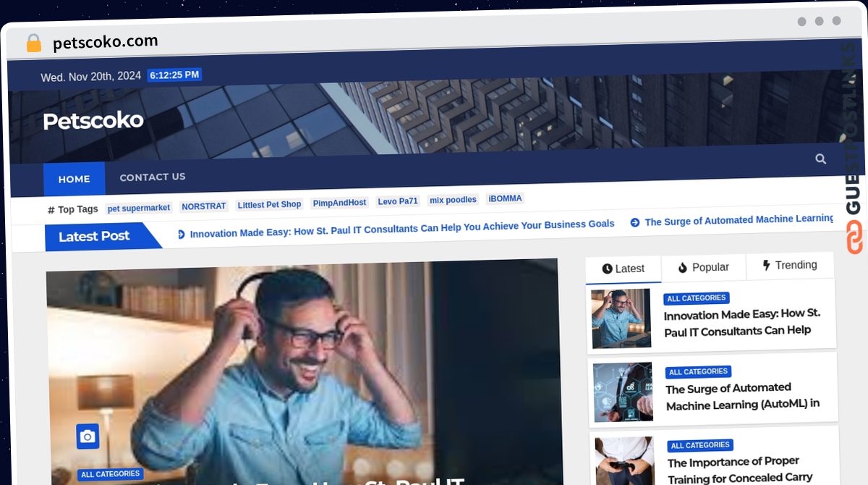Switch to the Trending tab

tap(789, 265)
